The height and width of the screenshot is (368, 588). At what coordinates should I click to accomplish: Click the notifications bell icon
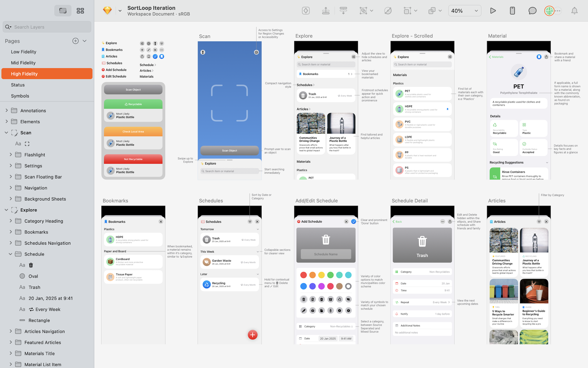click(574, 11)
